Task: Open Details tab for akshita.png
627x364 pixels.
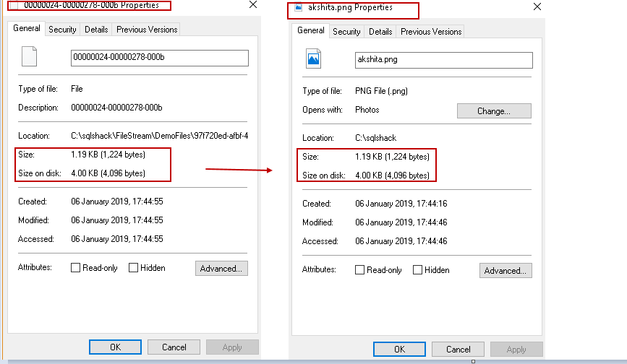Action: pos(380,32)
